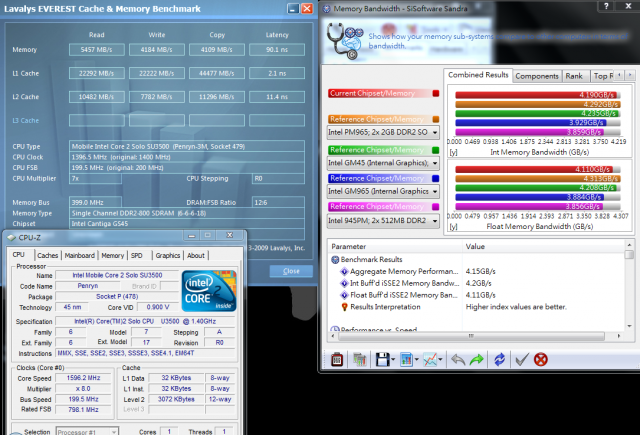
Task: Click the magenta Reference Chipset/Memory color swatch
Action: (436, 207)
